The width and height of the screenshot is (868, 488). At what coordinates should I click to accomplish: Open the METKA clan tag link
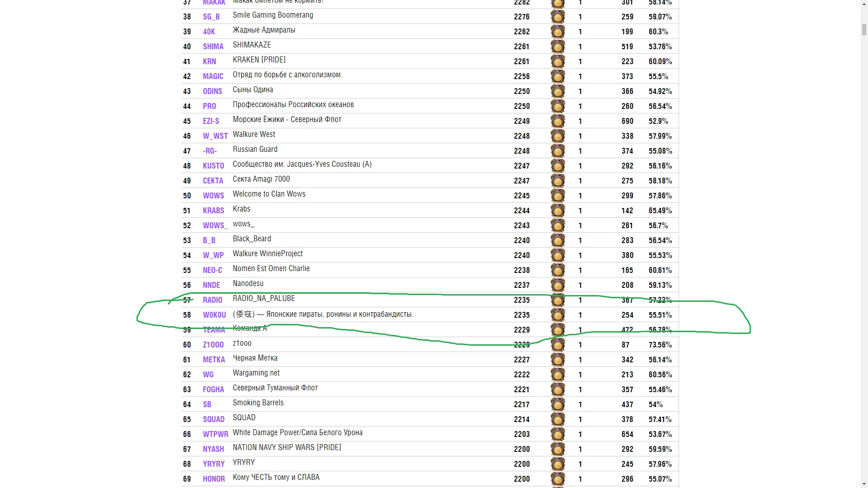tap(214, 360)
